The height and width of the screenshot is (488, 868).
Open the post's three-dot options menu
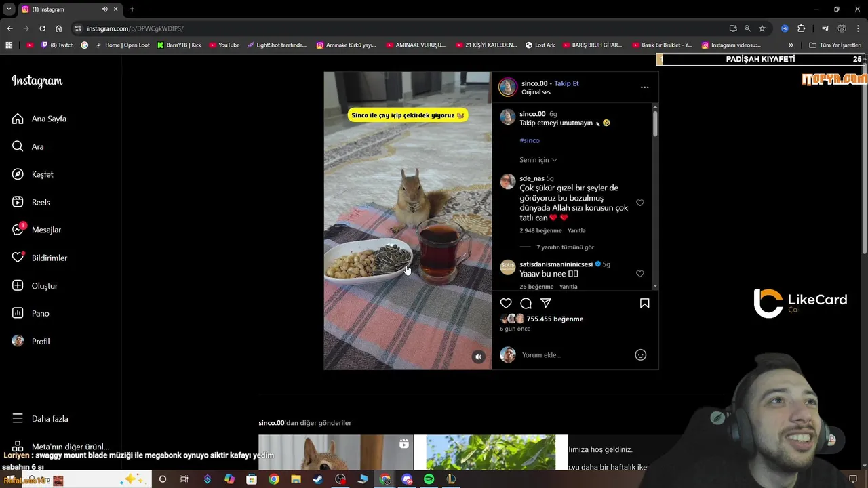pos(644,87)
